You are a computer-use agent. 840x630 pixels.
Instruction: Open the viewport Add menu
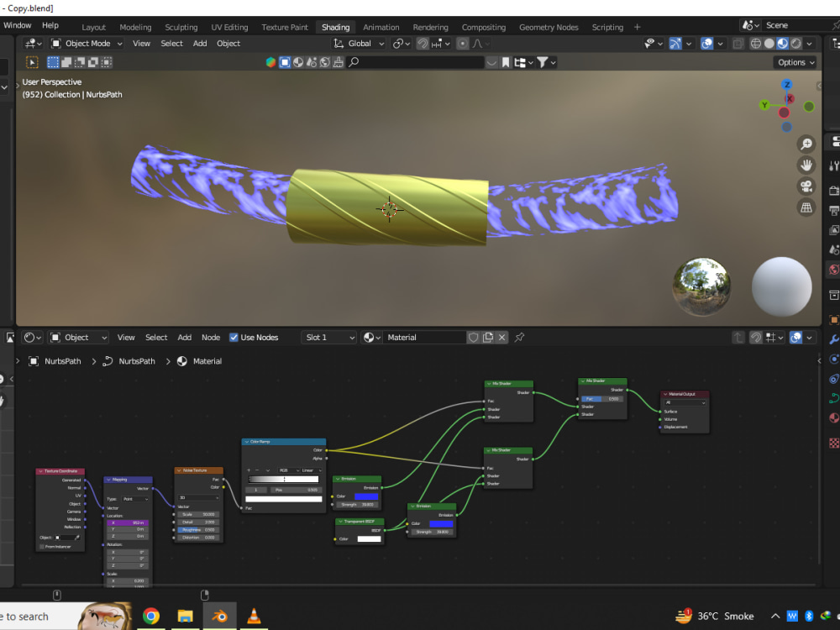pos(200,44)
